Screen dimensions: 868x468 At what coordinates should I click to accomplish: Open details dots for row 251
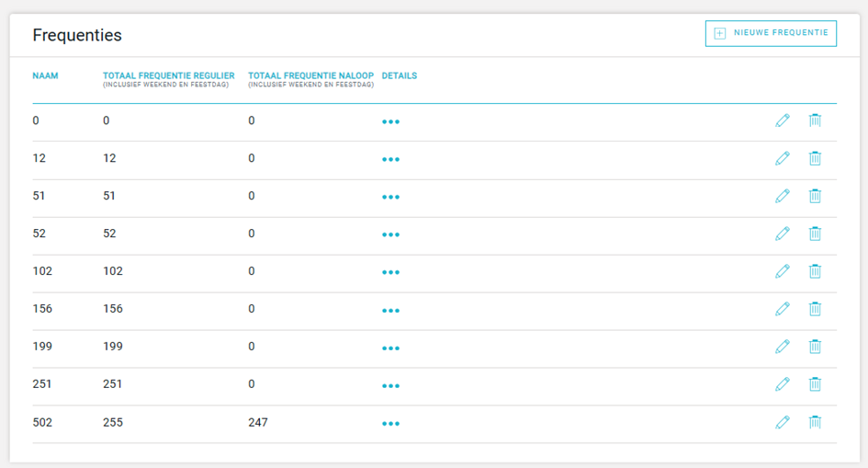pyautogui.click(x=390, y=386)
